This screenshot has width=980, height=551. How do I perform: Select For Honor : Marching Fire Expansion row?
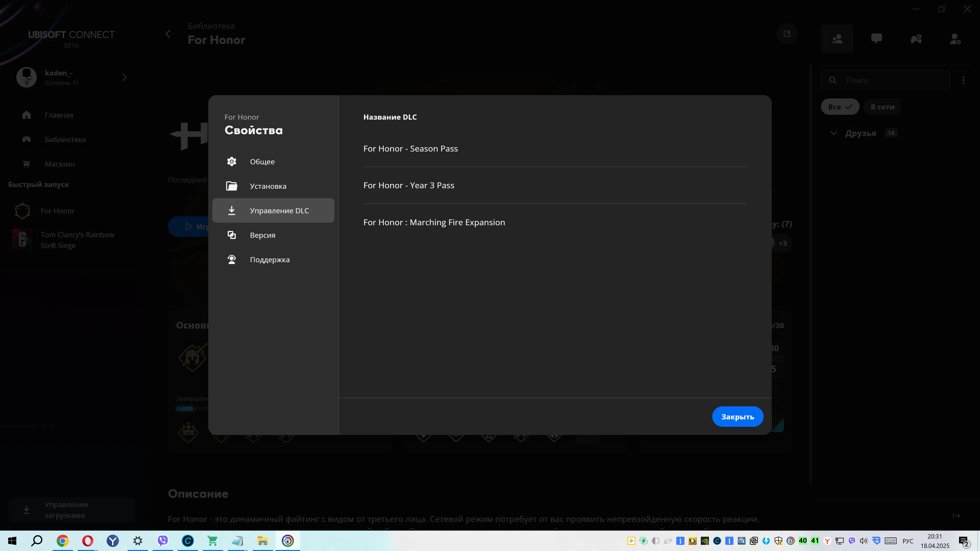point(555,222)
